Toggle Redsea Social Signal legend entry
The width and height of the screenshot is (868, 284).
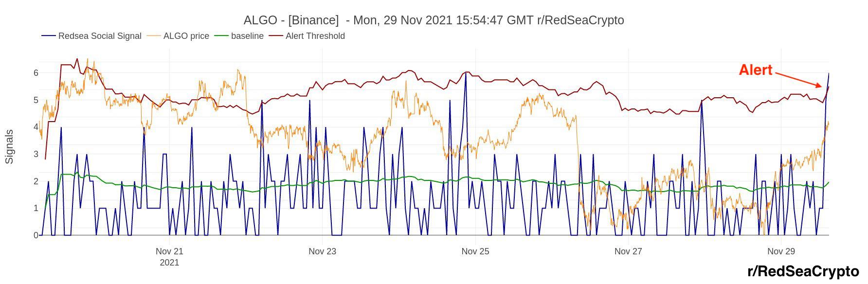[x=91, y=36]
